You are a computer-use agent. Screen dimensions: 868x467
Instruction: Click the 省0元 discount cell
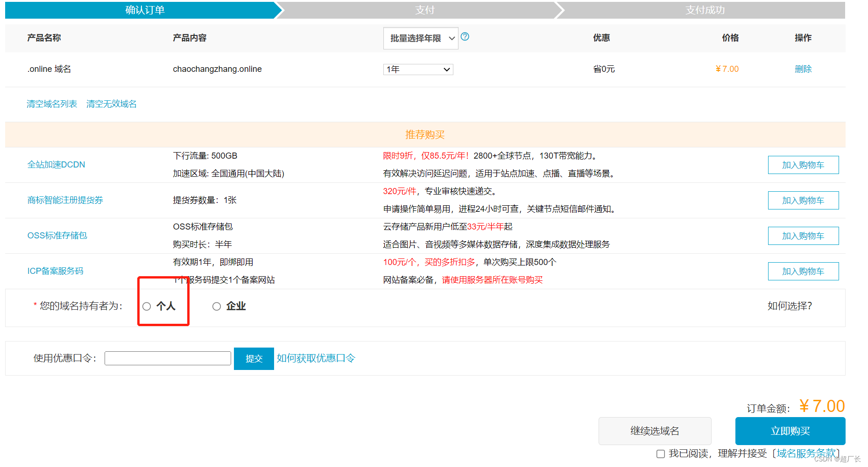pyautogui.click(x=604, y=69)
